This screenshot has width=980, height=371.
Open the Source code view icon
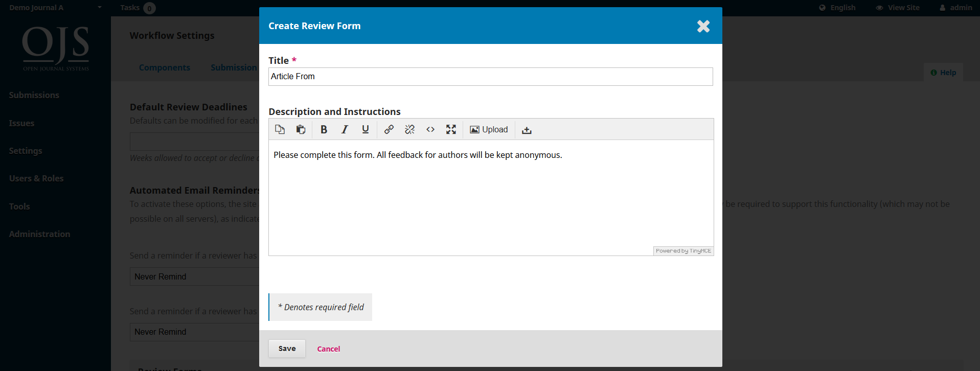point(430,129)
